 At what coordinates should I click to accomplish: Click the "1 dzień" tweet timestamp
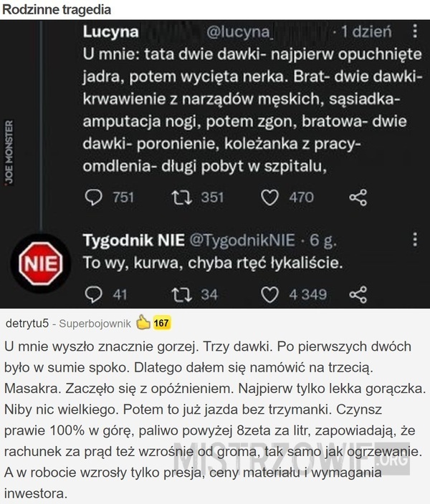(365, 31)
